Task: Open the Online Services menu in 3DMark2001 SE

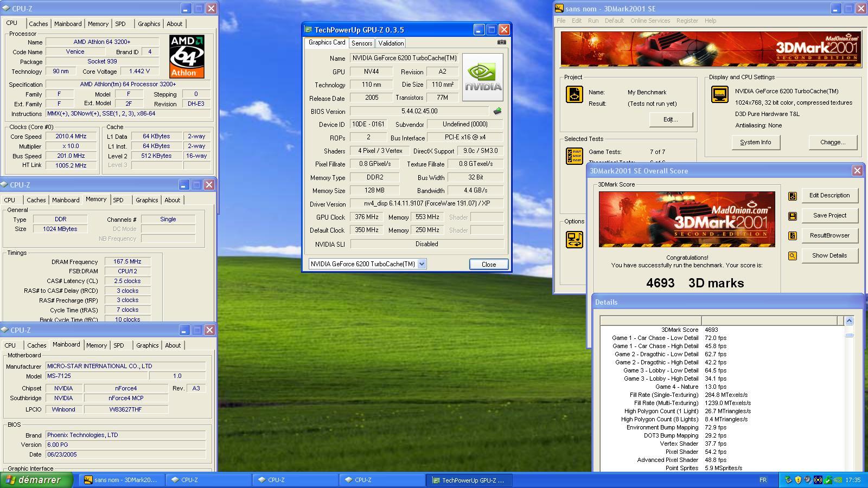Action: [650, 21]
